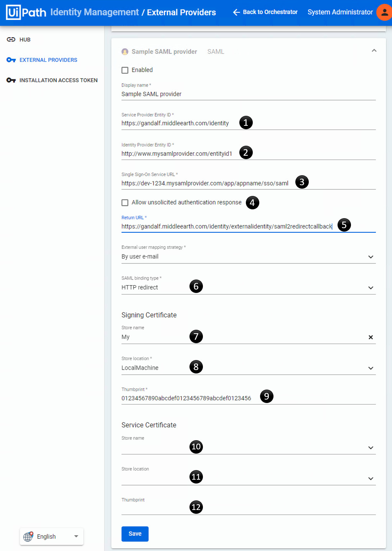The width and height of the screenshot is (392, 551).
Task: Click the key icon next to External Providers
Action: coord(11,60)
